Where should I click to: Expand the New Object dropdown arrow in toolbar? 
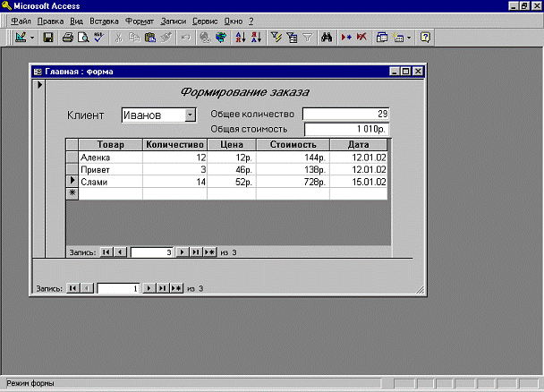tap(408, 38)
